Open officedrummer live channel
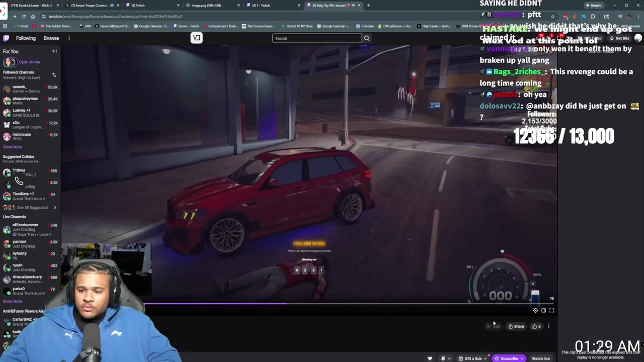644x362 pixels. point(30,229)
